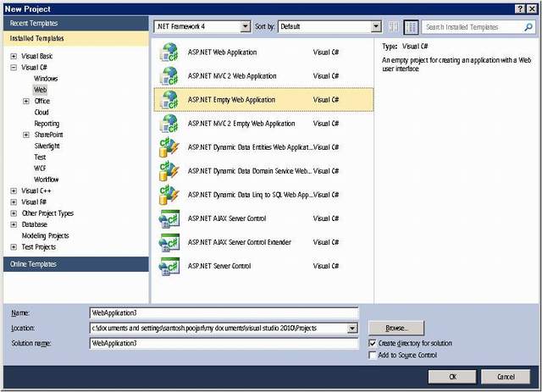Screen dimensions: 542x392
Task: Select the Workflow category
Action: (x=47, y=179)
